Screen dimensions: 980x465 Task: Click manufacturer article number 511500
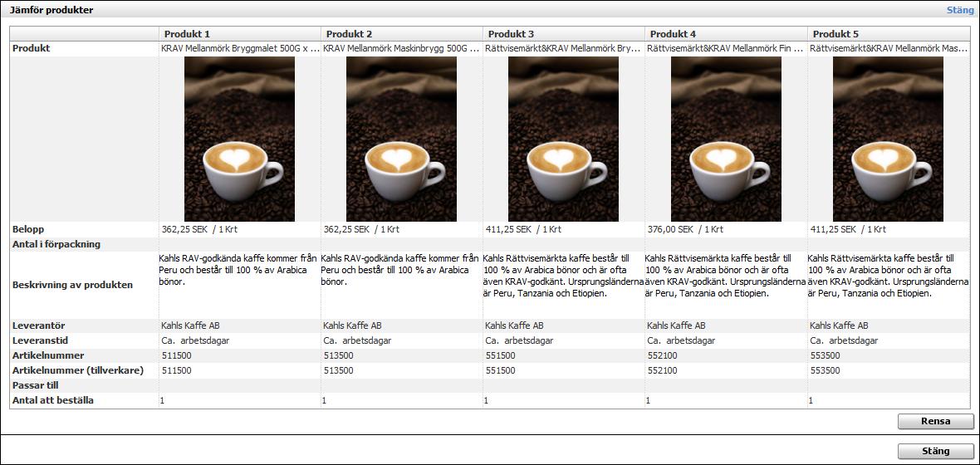176,370
